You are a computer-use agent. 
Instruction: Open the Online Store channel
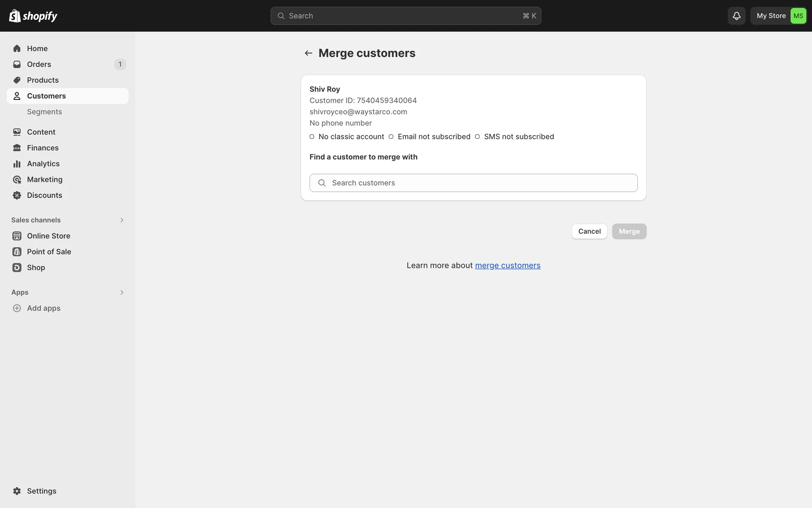48,236
